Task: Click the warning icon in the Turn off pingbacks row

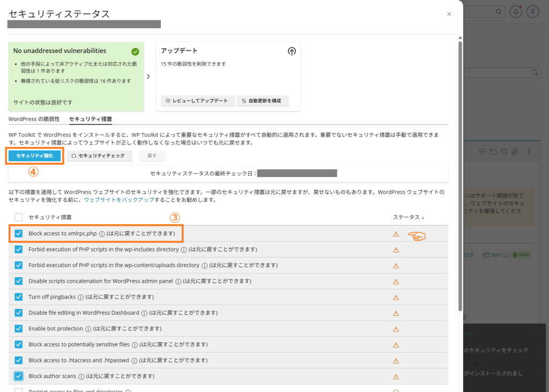Action: coord(396,297)
